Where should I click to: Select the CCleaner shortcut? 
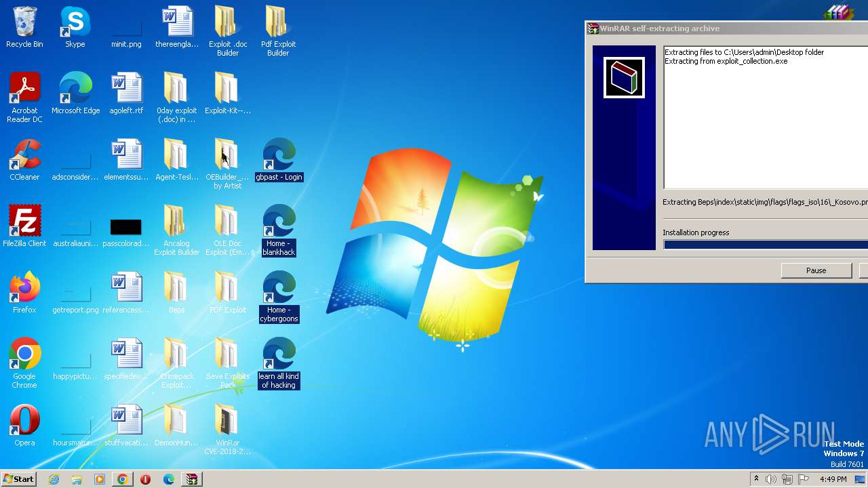24,161
